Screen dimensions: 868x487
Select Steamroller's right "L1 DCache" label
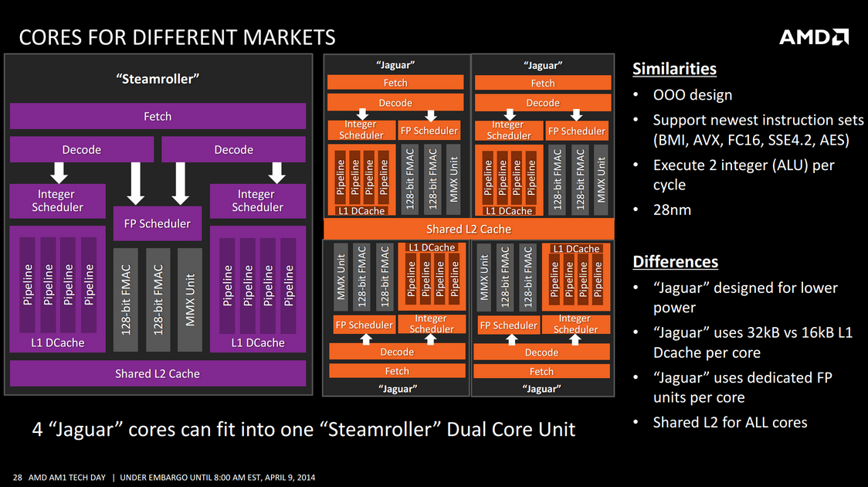coord(258,342)
